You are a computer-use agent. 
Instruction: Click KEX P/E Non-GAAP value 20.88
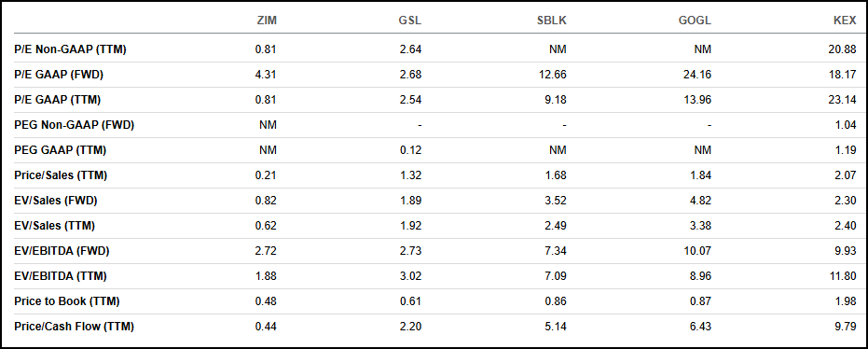845,49
